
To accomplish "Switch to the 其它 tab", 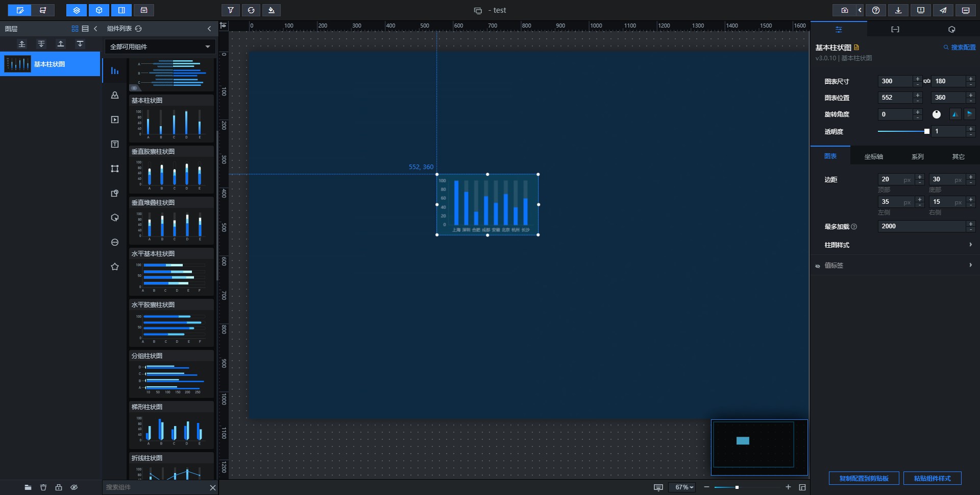I will point(958,157).
